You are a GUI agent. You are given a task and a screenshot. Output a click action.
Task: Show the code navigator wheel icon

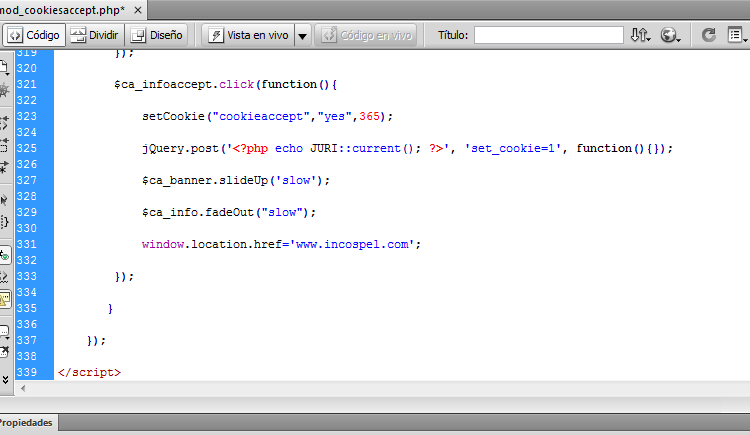pyautogui.click(x=4, y=90)
